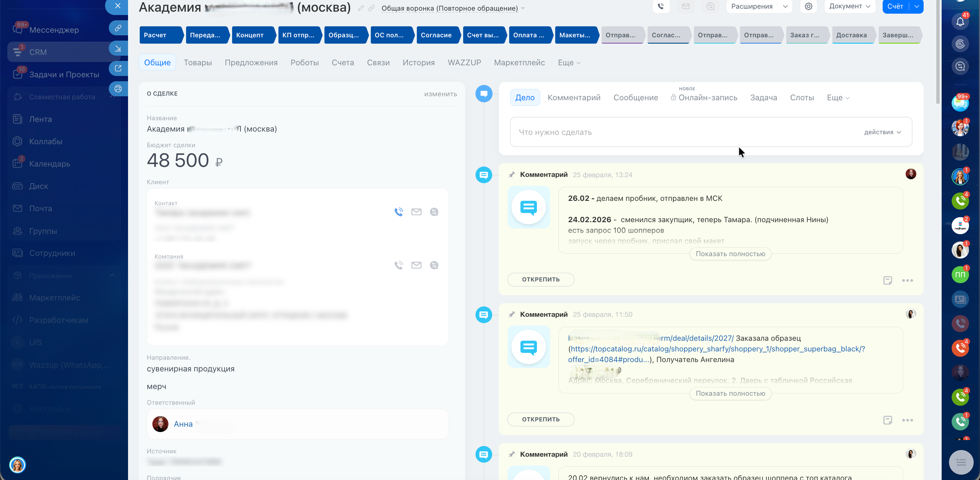The height and width of the screenshot is (480, 980).
Task: Click the copy link icon on side panel
Action: 118,28
